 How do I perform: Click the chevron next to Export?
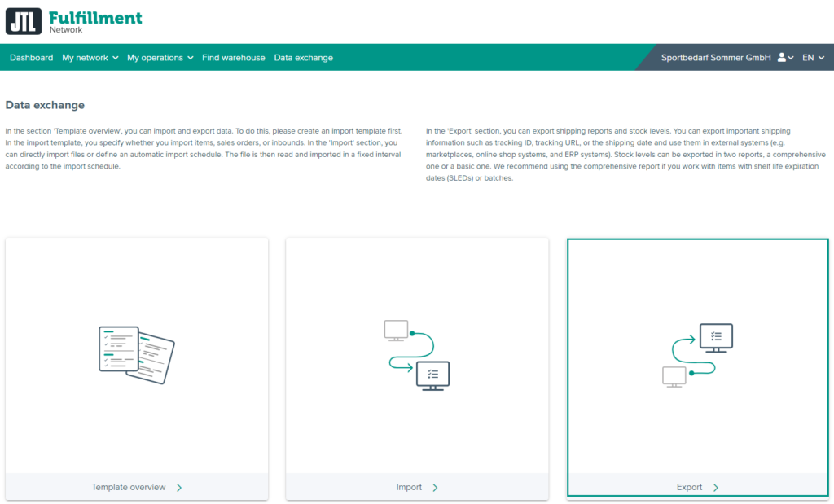click(715, 487)
